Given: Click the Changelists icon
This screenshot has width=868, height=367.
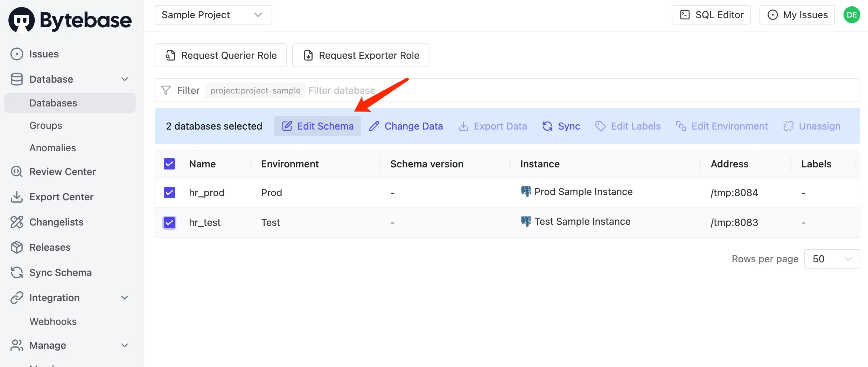Looking at the screenshot, I should coord(17,222).
